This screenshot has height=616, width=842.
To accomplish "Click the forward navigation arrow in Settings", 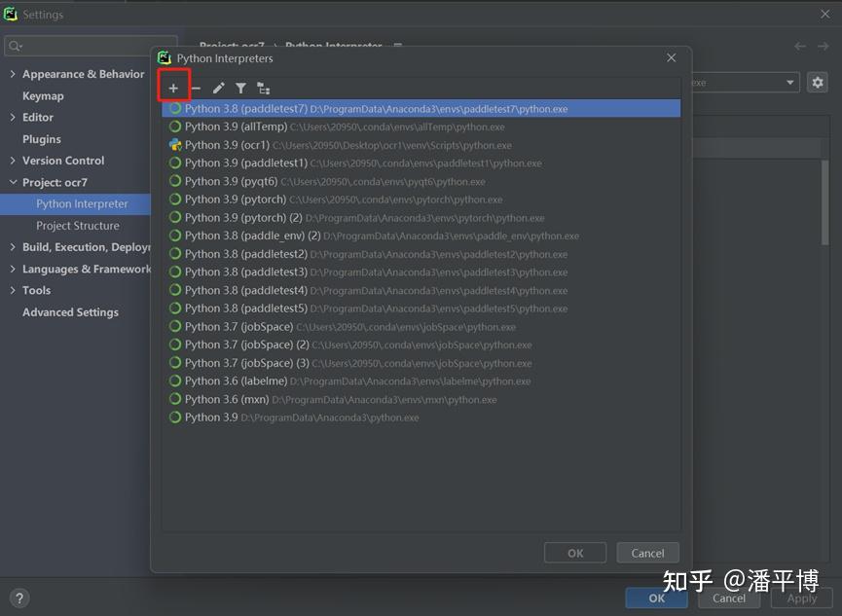I will 824,46.
